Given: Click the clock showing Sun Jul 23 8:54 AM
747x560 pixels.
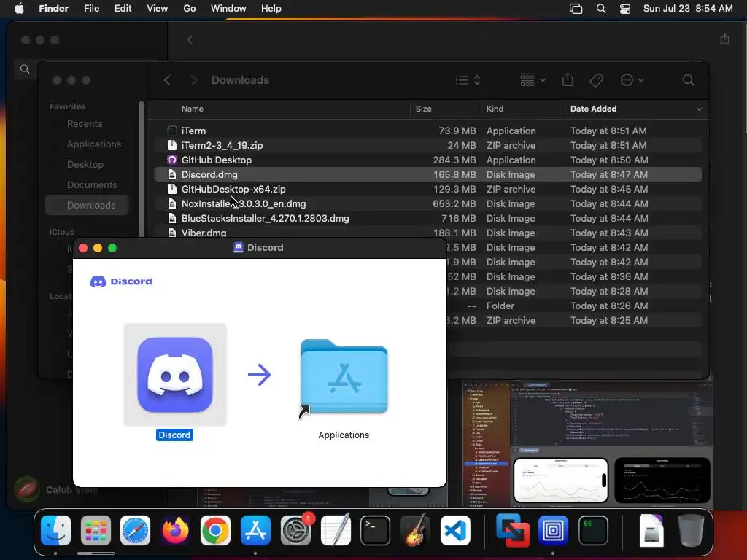Looking at the screenshot, I should pos(687,9).
